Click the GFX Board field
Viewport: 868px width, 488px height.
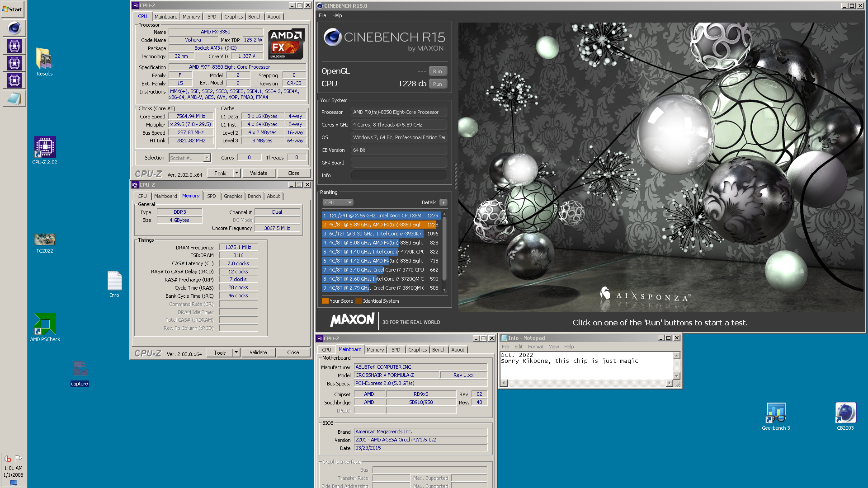pyautogui.click(x=399, y=163)
